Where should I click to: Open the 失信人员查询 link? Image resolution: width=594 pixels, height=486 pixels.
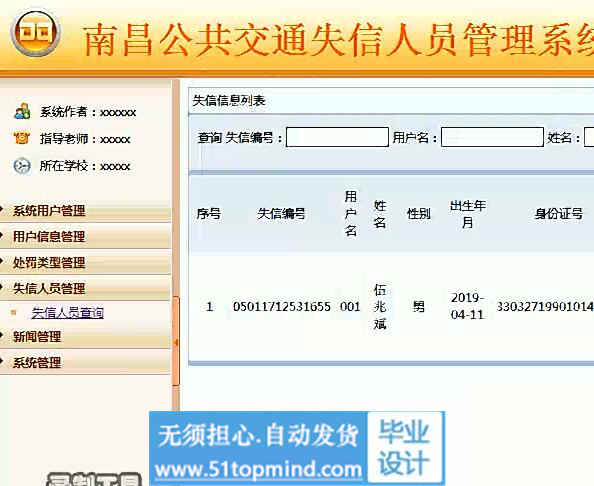click(67, 313)
